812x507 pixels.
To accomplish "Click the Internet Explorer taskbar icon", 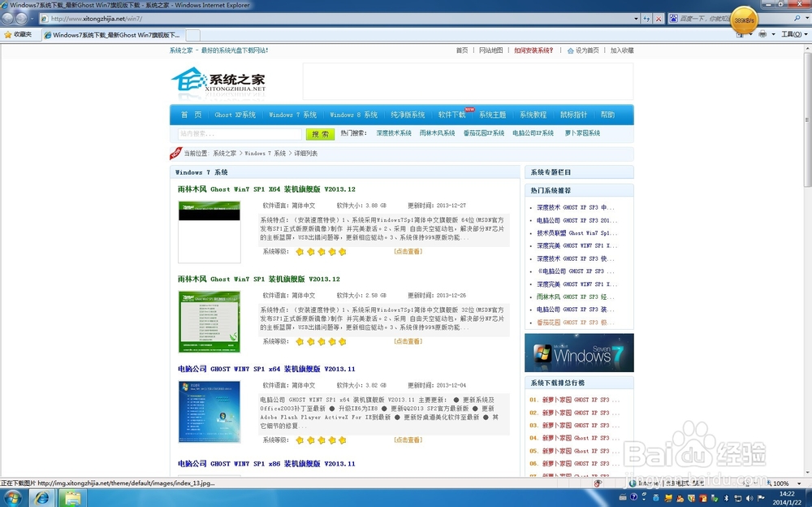I will [42, 498].
